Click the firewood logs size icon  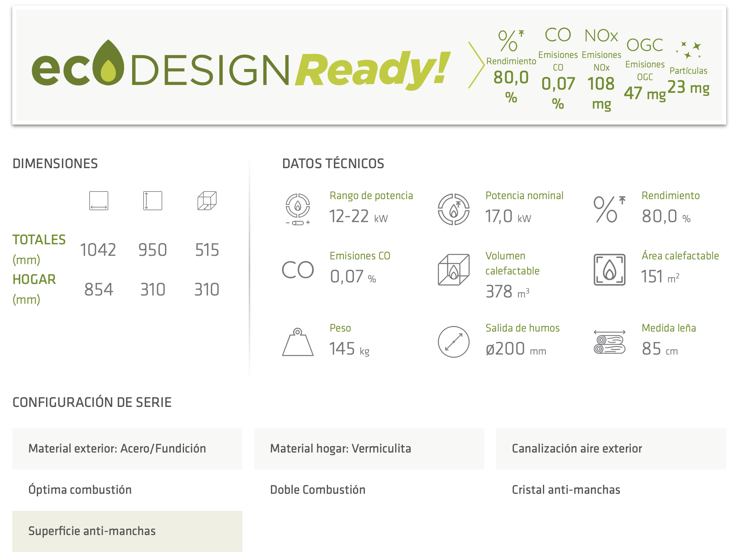point(609,342)
